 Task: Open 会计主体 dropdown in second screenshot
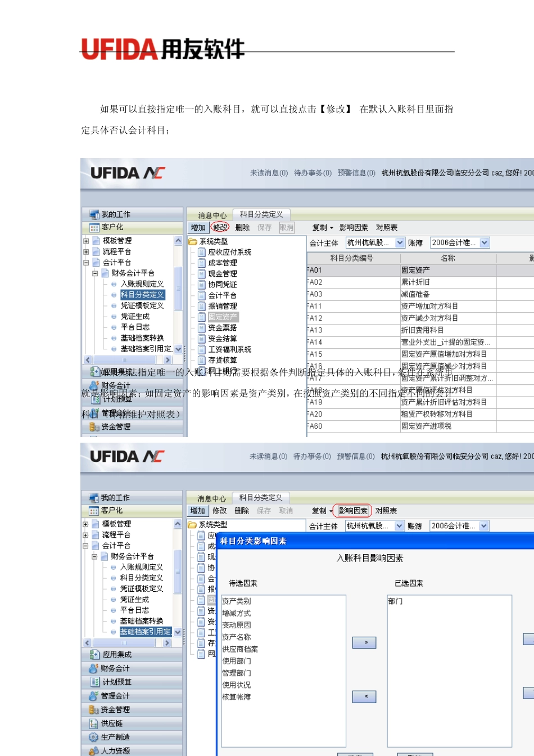point(400,526)
